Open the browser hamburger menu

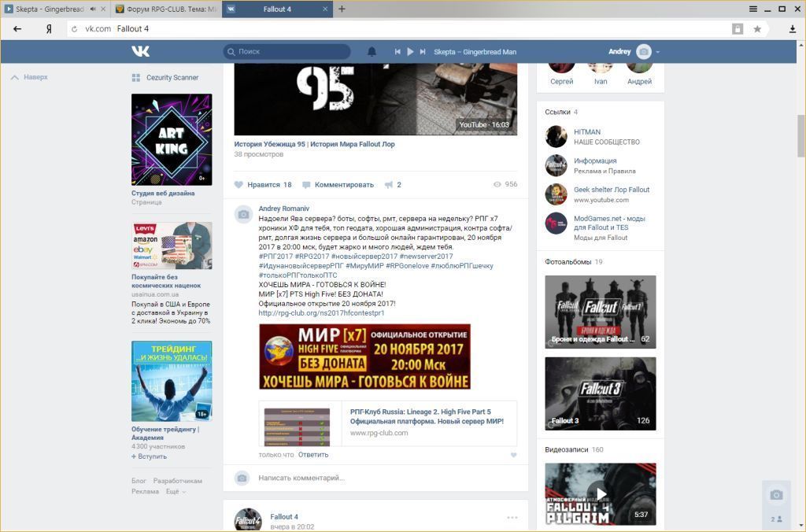tap(753, 9)
